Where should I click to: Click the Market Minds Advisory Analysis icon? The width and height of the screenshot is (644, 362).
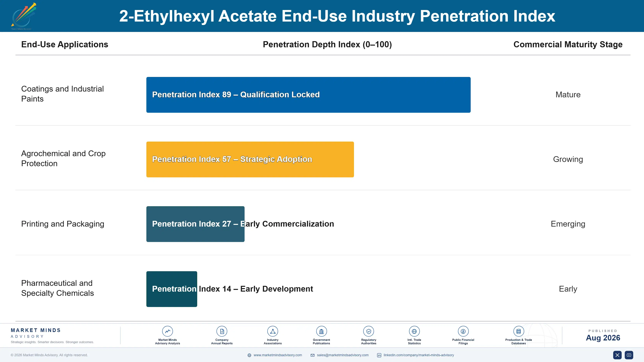tap(168, 331)
